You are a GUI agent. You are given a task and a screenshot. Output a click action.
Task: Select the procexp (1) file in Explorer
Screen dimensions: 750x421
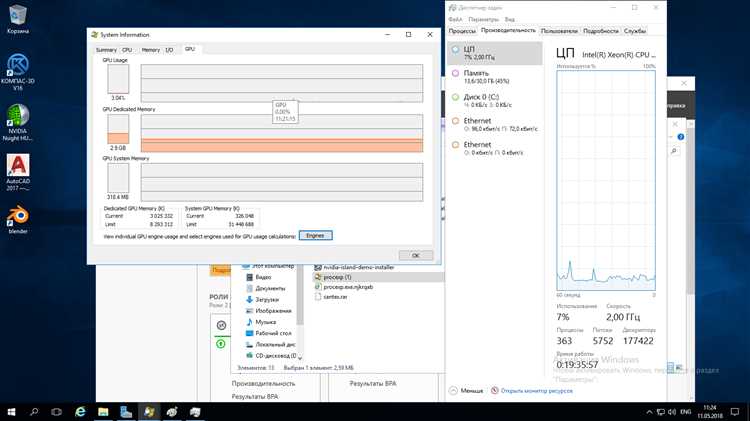click(338, 277)
